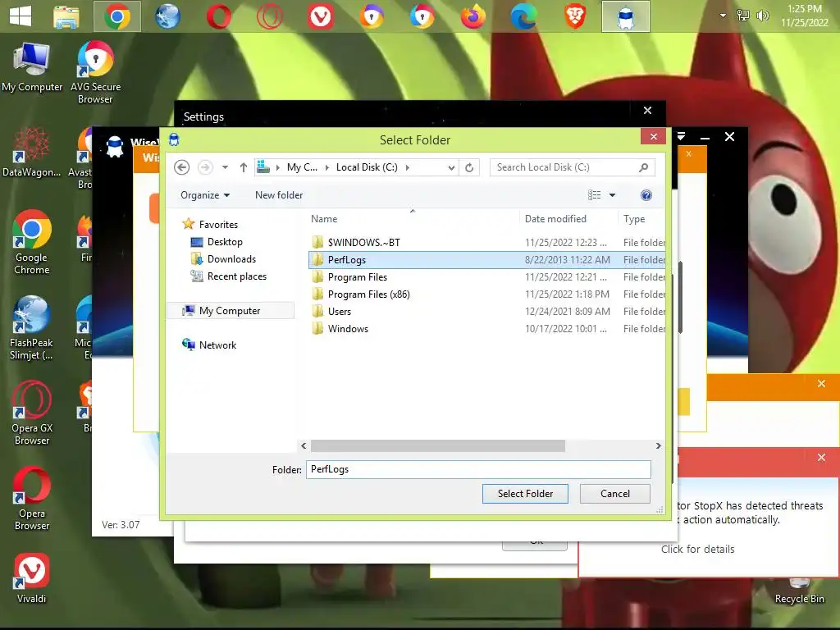
Task: Click the change view icon
Action: [594, 195]
